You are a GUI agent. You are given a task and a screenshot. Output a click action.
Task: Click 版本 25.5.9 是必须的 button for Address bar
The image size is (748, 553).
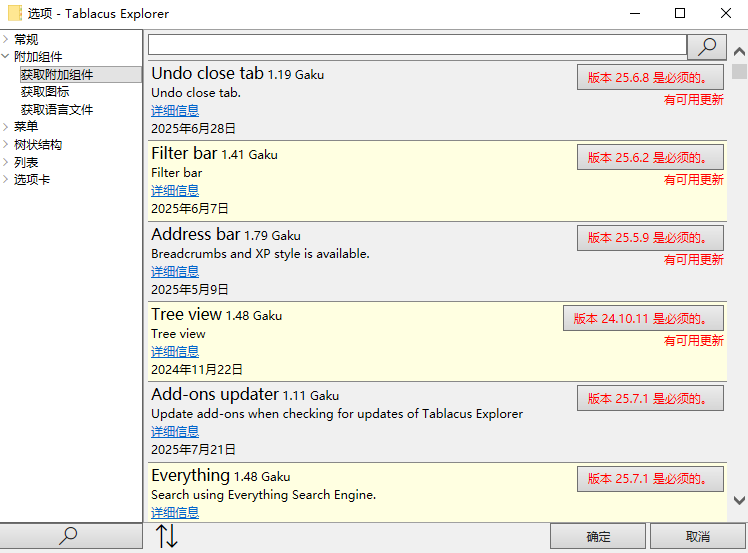[x=650, y=238]
